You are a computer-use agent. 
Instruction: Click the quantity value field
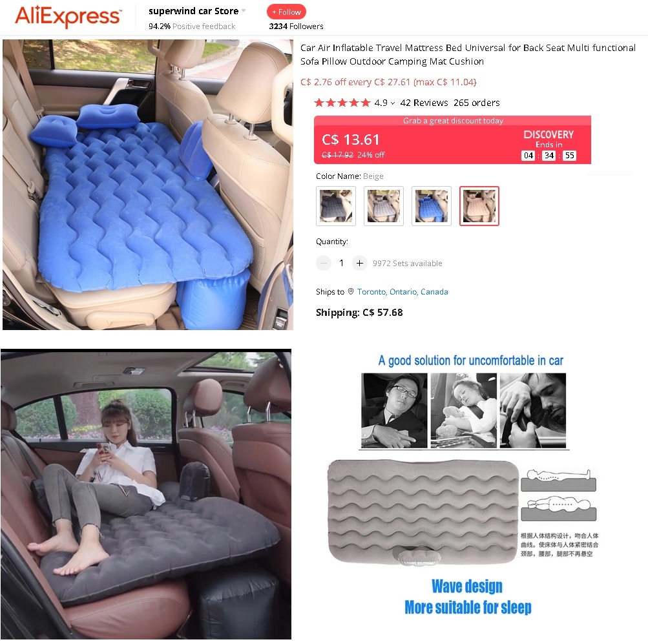tap(341, 263)
